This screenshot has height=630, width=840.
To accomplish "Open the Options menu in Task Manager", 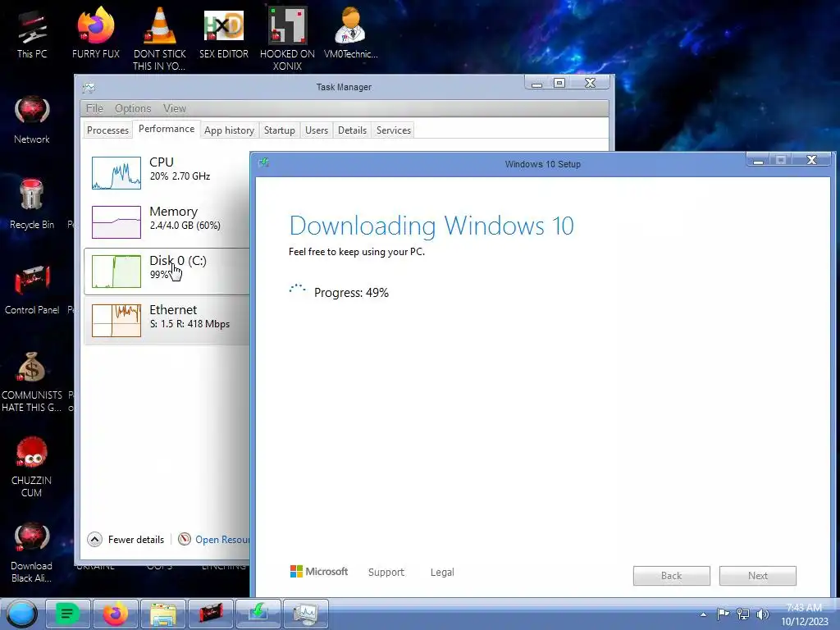I will point(133,108).
